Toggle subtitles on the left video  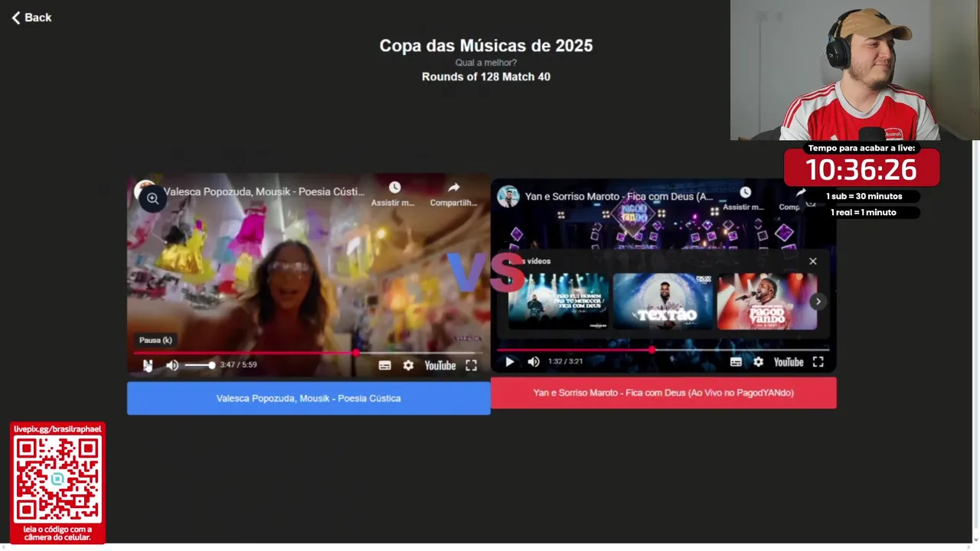tap(385, 365)
